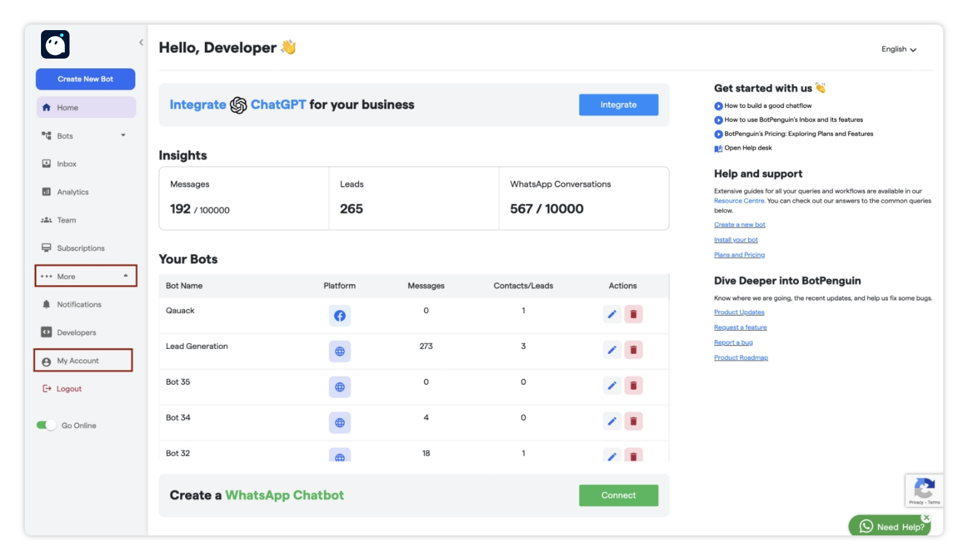This screenshot has height=560, width=968.
Task: Go to My Account
Action: click(78, 360)
